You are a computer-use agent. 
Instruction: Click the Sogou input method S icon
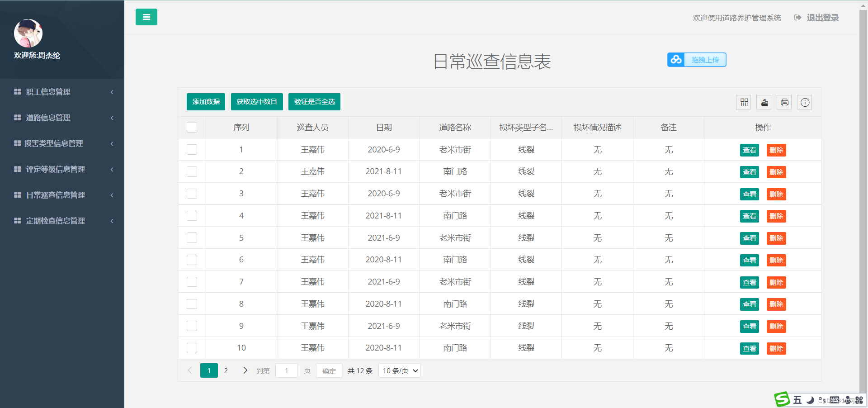782,399
